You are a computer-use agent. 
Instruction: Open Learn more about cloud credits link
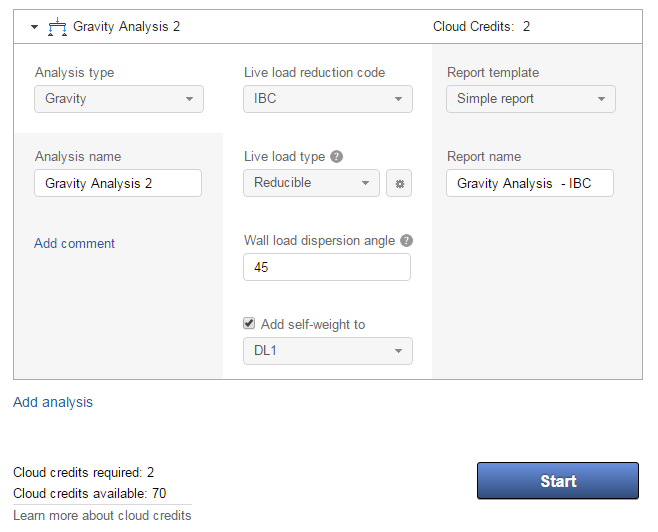pos(102,515)
